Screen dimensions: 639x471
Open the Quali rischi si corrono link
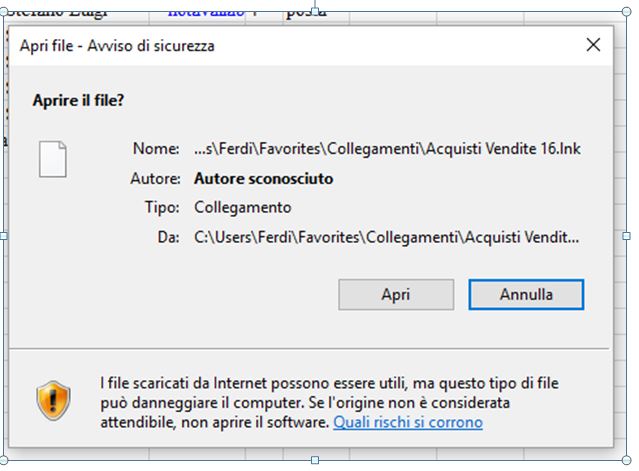pos(408,422)
